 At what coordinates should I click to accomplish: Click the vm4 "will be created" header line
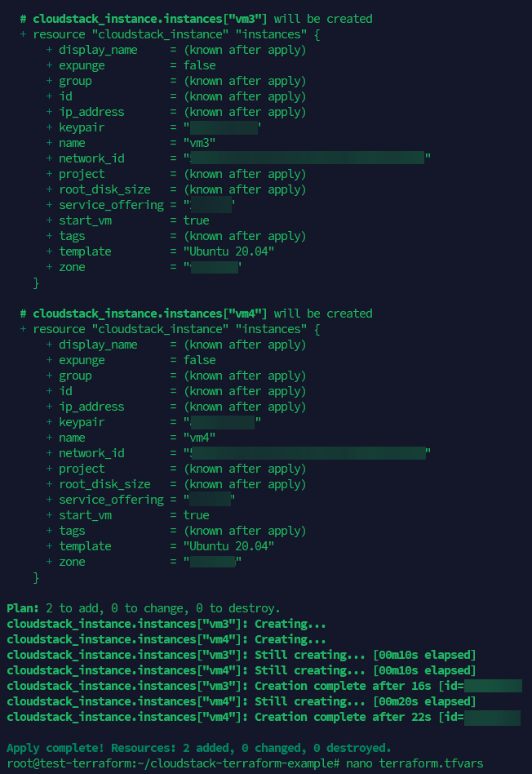point(196,314)
